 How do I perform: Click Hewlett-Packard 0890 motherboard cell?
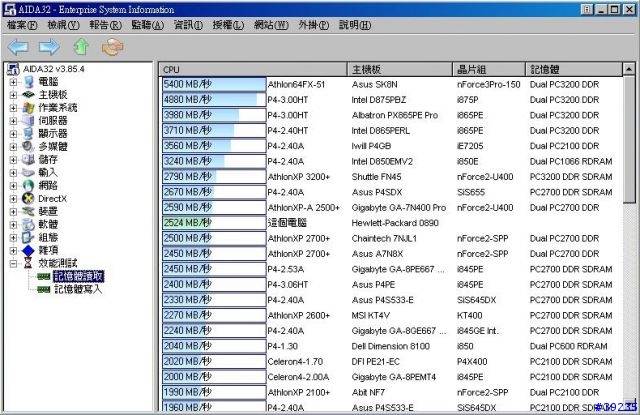coord(395,223)
